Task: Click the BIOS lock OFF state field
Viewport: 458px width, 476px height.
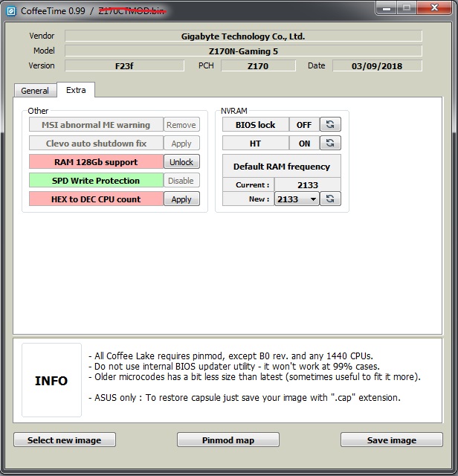Action: (304, 125)
